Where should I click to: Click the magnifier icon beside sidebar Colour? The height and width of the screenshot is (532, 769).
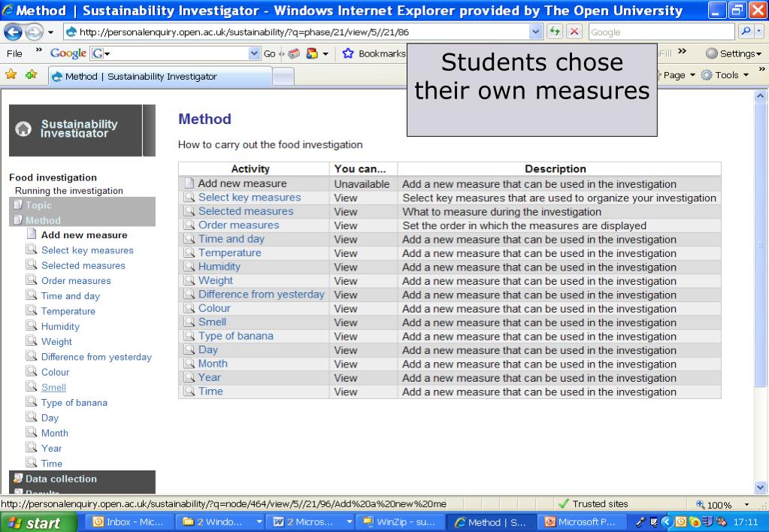click(x=32, y=371)
